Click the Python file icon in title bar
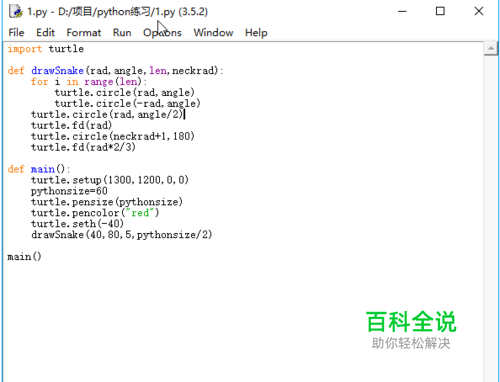500x382 pixels. tap(16, 11)
